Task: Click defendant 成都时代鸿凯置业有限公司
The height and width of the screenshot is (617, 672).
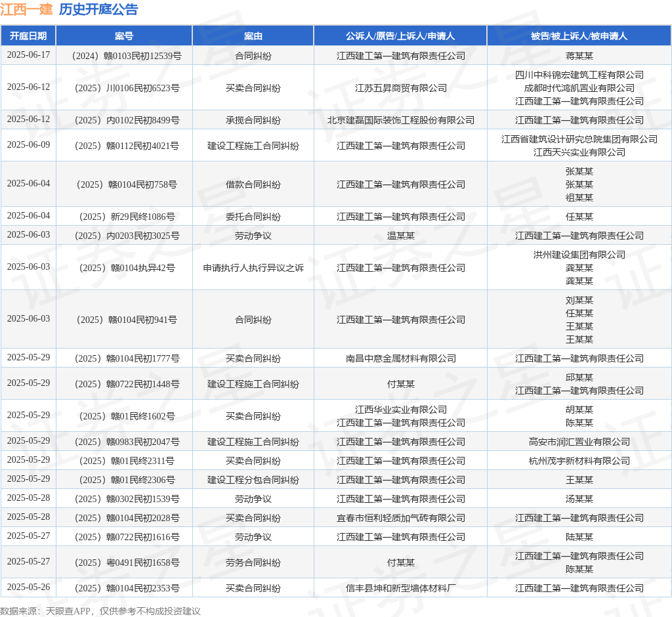Action: pyautogui.click(x=579, y=88)
